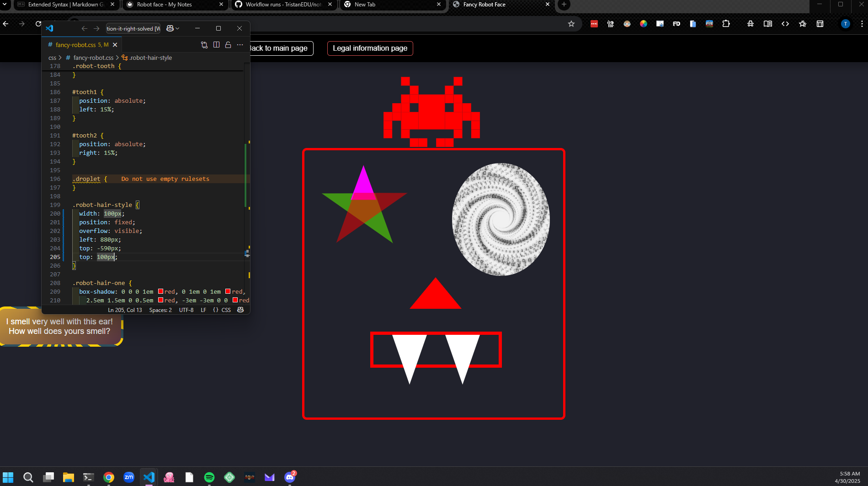Open Discord from the taskbar

coord(290,477)
